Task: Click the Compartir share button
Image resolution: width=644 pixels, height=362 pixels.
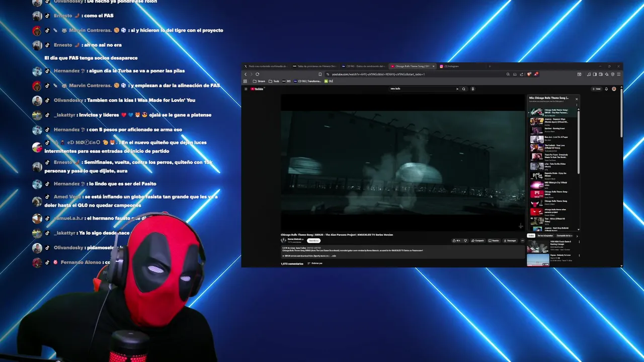Action: point(478,240)
